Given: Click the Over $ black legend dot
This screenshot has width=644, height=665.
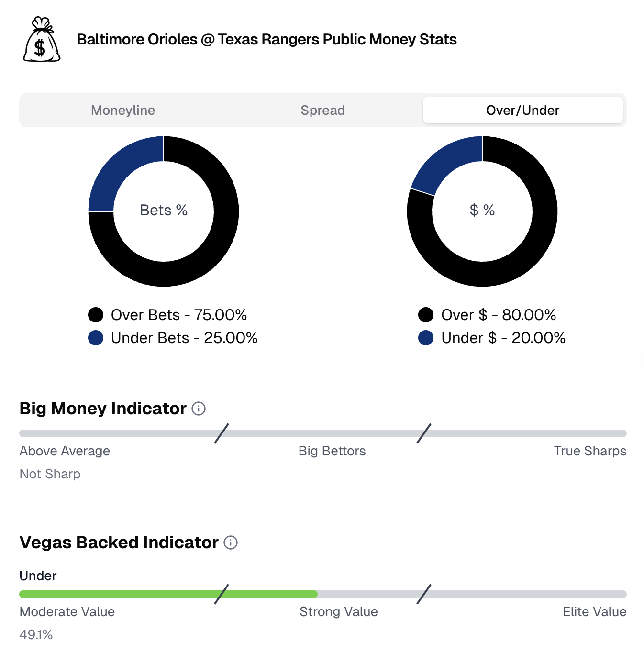Looking at the screenshot, I should click(x=426, y=315).
